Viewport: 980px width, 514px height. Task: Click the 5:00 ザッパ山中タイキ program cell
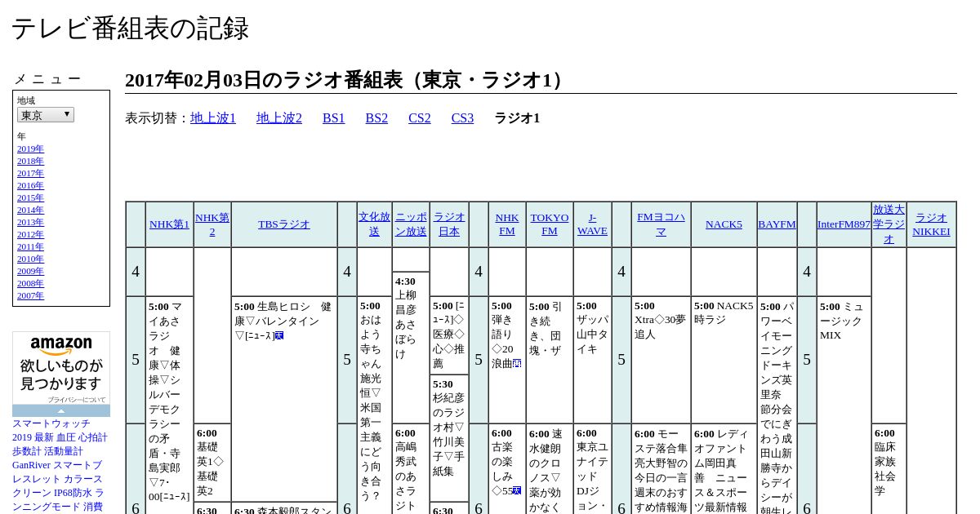coord(592,360)
